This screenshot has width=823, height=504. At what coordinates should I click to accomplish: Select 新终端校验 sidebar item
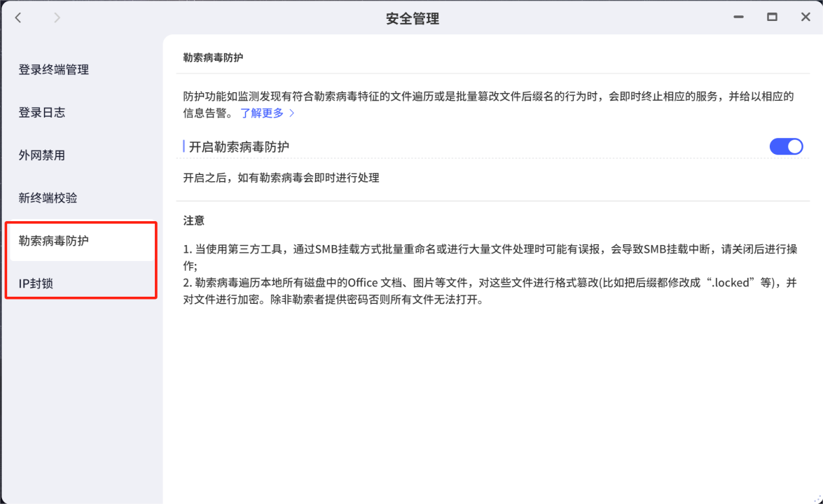pyautogui.click(x=48, y=197)
